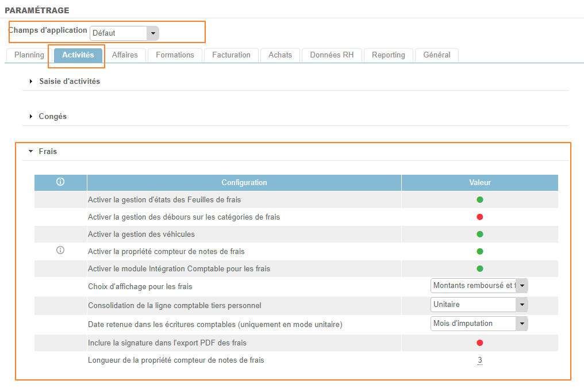Toggle gestion des véhicules green indicator
The image size is (584, 392).
tap(479, 234)
